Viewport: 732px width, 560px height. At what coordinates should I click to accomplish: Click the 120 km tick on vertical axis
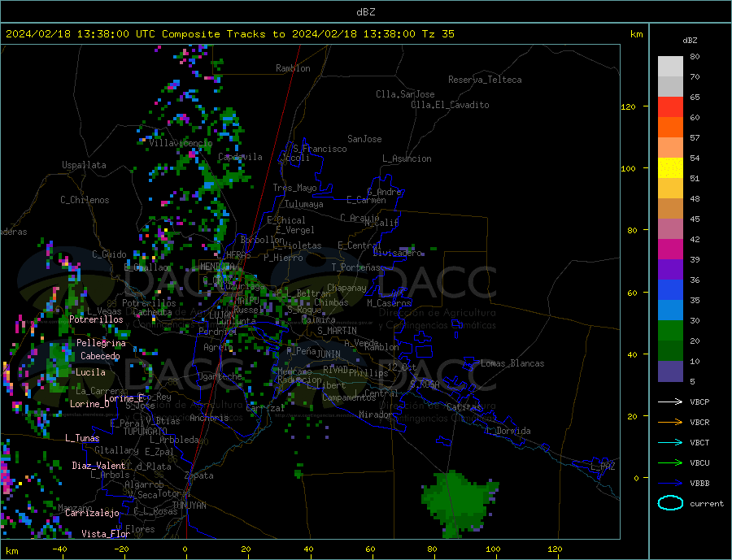coord(629,106)
